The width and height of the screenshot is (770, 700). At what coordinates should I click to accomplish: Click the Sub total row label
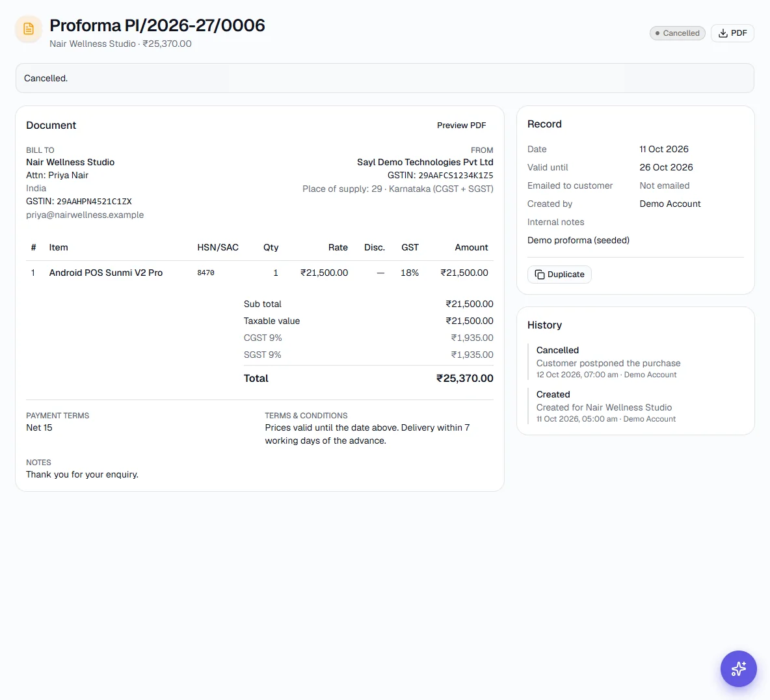coord(262,304)
